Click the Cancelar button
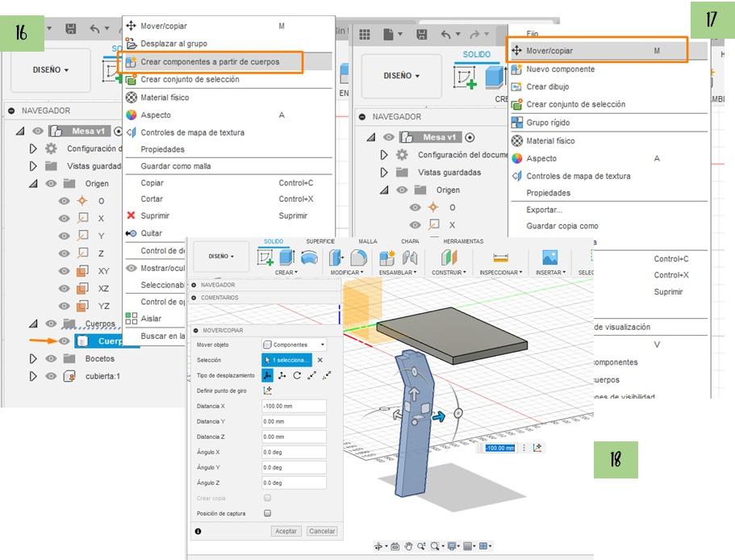 [322, 531]
